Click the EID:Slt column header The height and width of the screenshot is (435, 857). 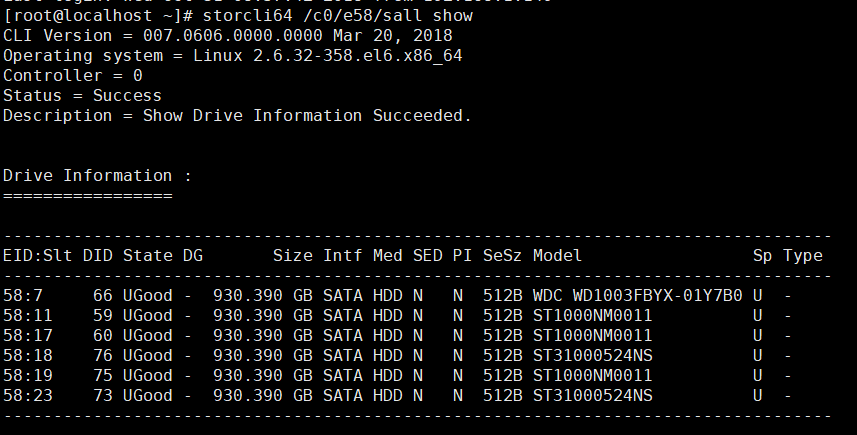(38, 256)
